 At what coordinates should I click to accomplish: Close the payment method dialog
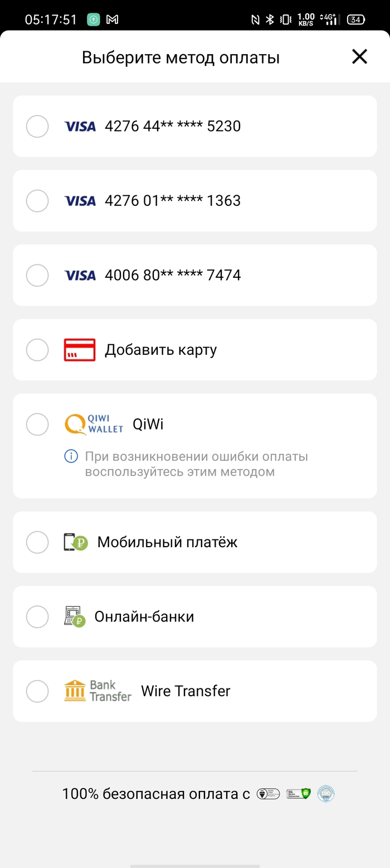pos(359,56)
